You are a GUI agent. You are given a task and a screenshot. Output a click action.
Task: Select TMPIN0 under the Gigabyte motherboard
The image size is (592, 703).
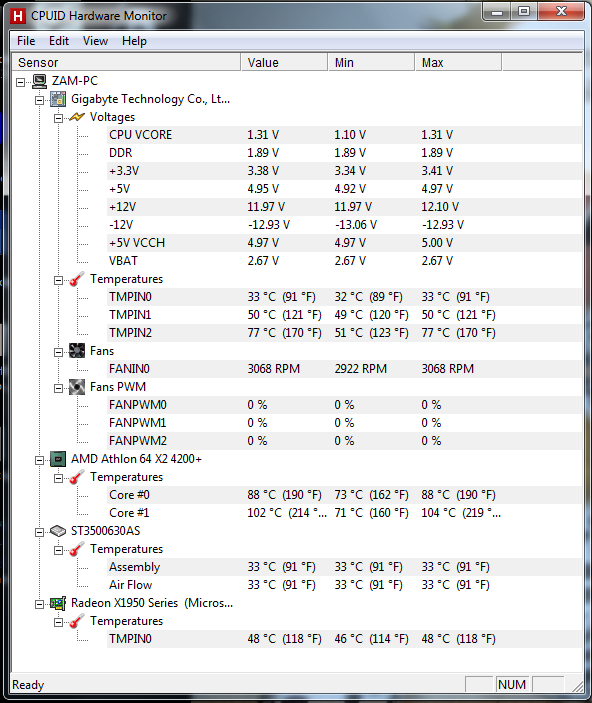coord(344,297)
